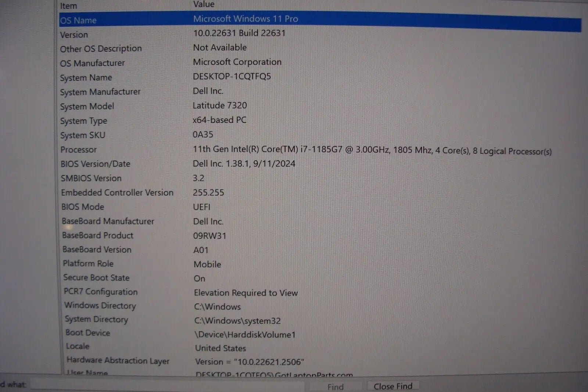Click Dell Inc. 1.38.1, 9/11/2024 value
This screenshot has height=392, width=588.
click(x=244, y=164)
